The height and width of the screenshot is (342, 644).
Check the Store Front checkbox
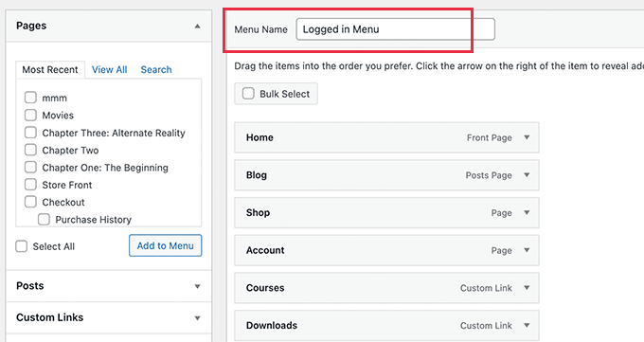click(x=30, y=185)
